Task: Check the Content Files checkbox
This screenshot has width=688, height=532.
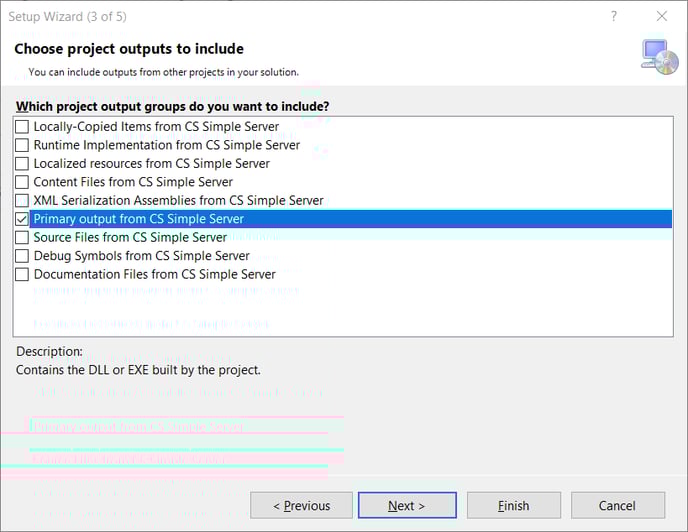Action: coord(23,182)
